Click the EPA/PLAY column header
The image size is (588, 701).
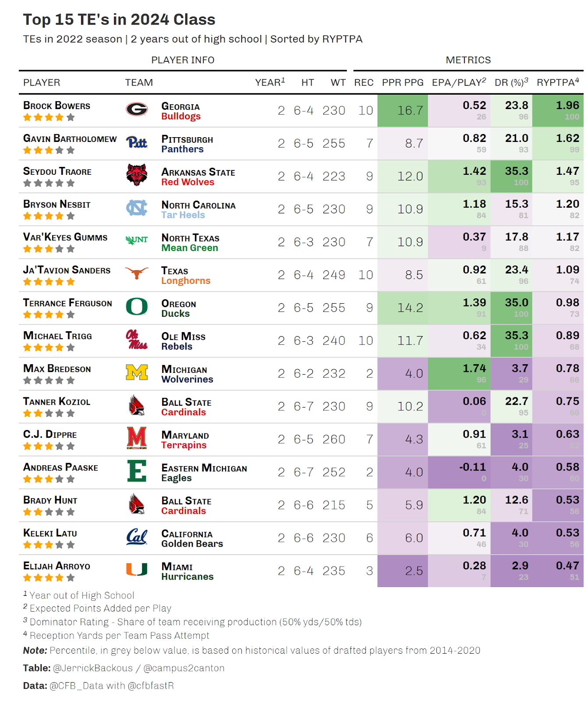(x=459, y=82)
